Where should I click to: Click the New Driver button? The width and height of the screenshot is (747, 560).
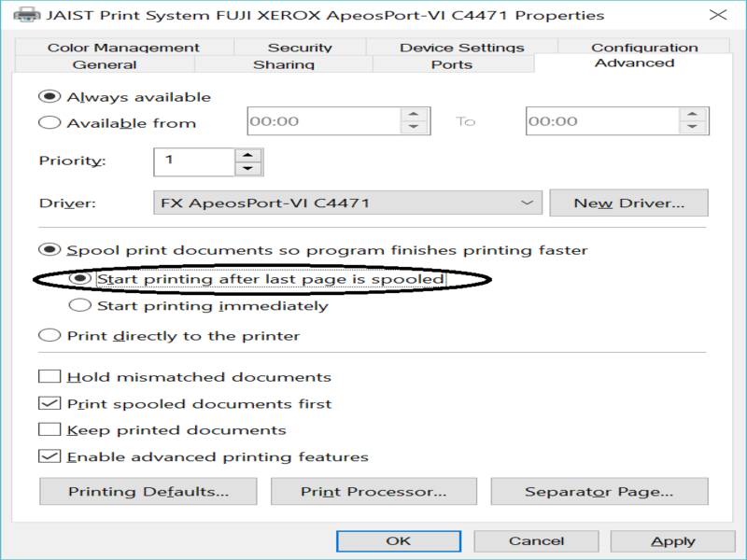(628, 203)
